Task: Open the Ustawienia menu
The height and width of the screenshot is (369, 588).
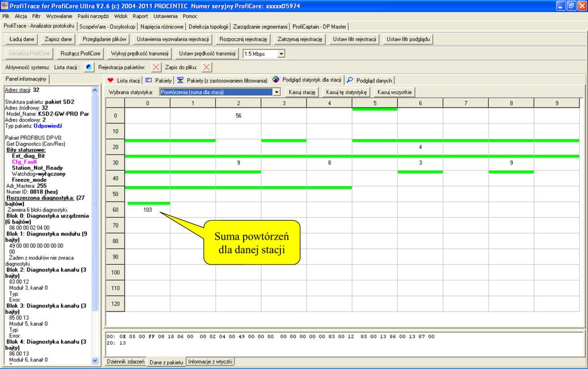Action: pos(165,16)
